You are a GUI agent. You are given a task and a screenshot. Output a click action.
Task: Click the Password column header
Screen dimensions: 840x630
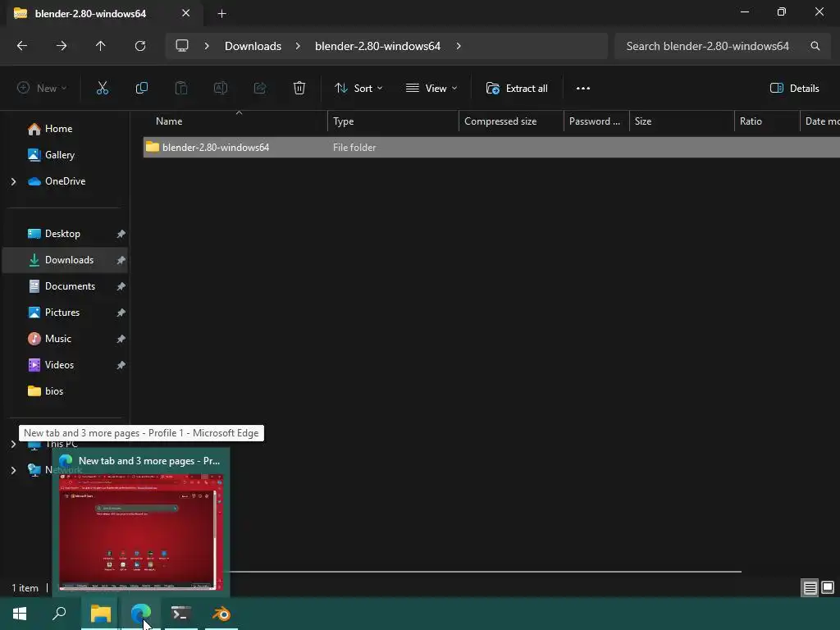tap(596, 121)
